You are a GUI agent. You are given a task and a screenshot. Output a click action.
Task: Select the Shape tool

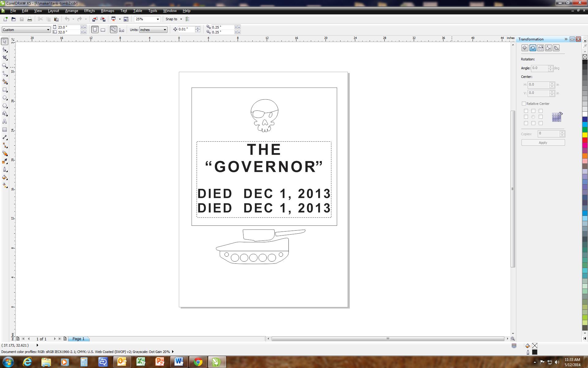[x=5, y=49]
